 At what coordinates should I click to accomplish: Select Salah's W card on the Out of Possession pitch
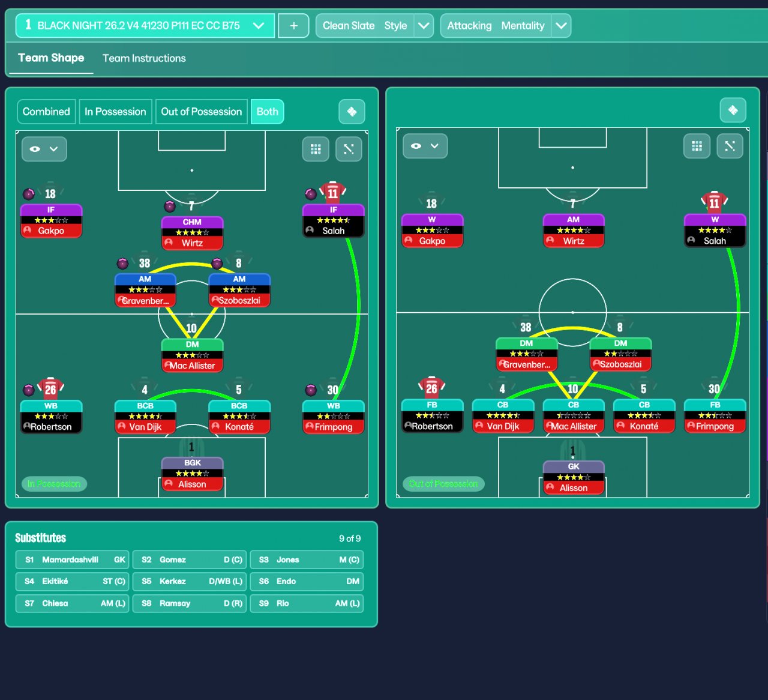point(715,231)
